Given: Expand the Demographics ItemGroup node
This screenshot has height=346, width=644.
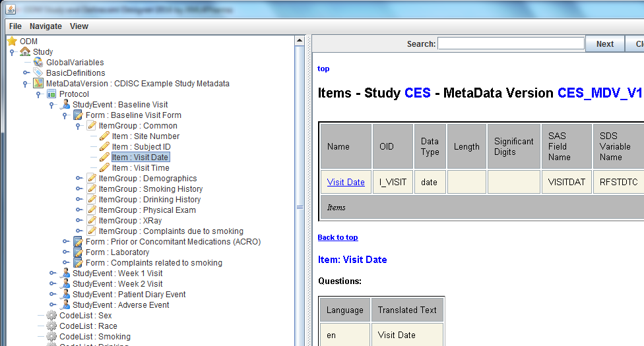Looking at the screenshot, I should [x=79, y=178].
